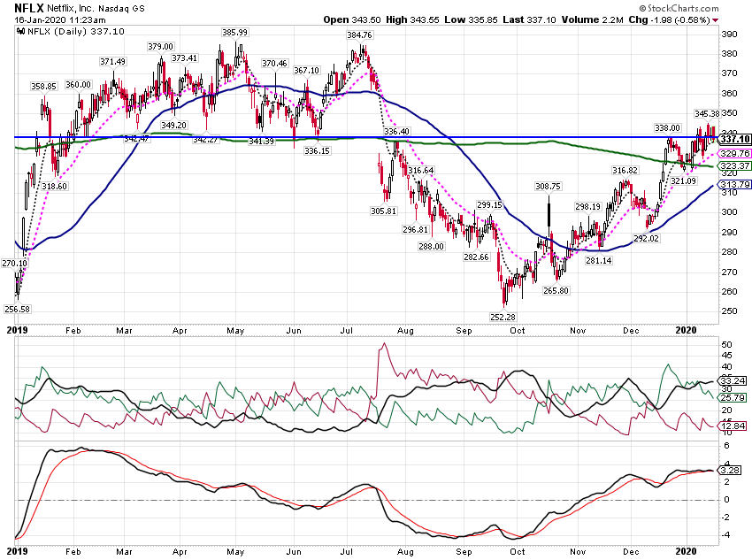The width and height of the screenshot is (752, 560).
Task: Select the 379.00 price label
Action: tap(160, 47)
